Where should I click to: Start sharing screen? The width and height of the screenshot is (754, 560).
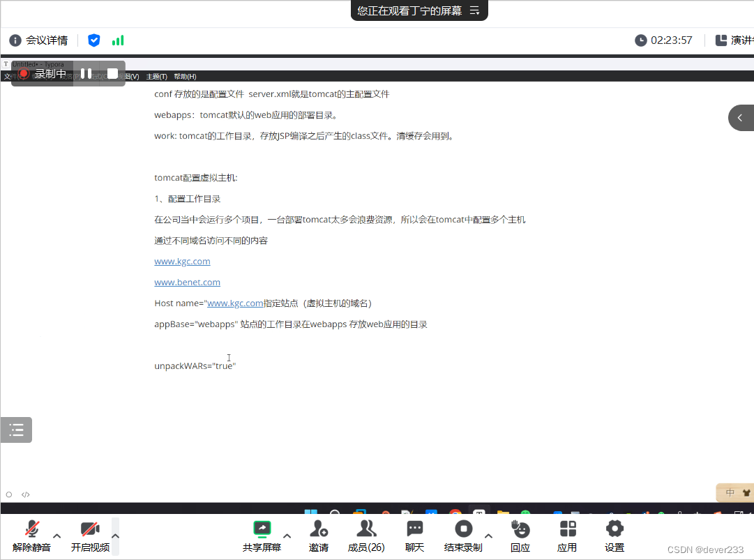(262, 536)
